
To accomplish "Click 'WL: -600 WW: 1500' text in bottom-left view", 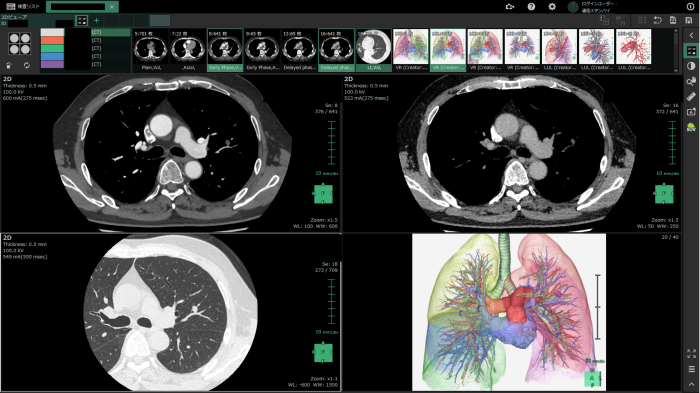I will 312,385.
